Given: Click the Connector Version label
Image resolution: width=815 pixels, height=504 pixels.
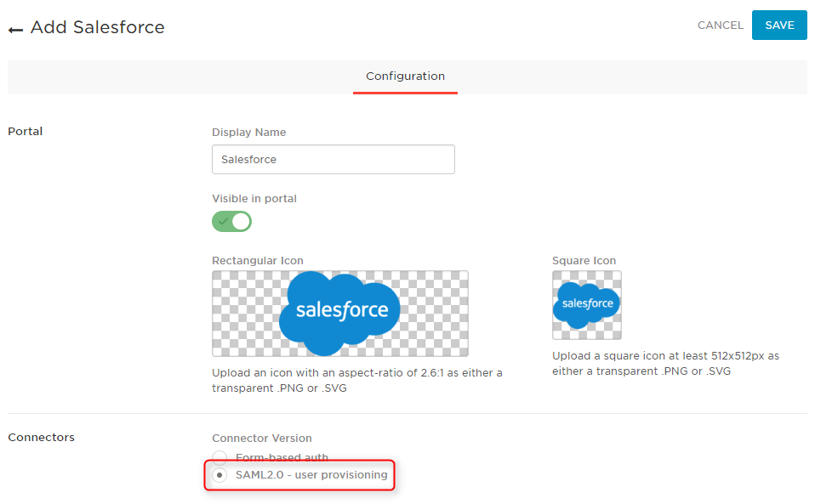Looking at the screenshot, I should pyautogui.click(x=262, y=438).
